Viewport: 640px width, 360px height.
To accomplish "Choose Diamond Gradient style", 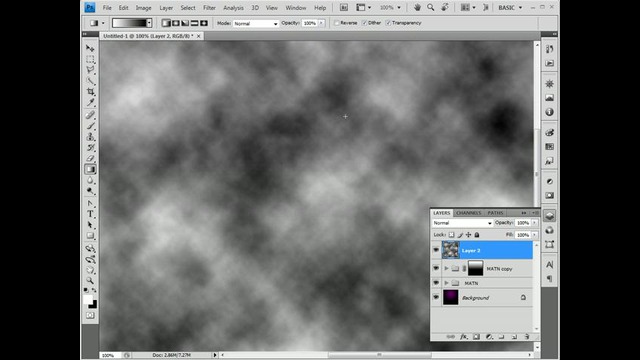I will [204, 23].
